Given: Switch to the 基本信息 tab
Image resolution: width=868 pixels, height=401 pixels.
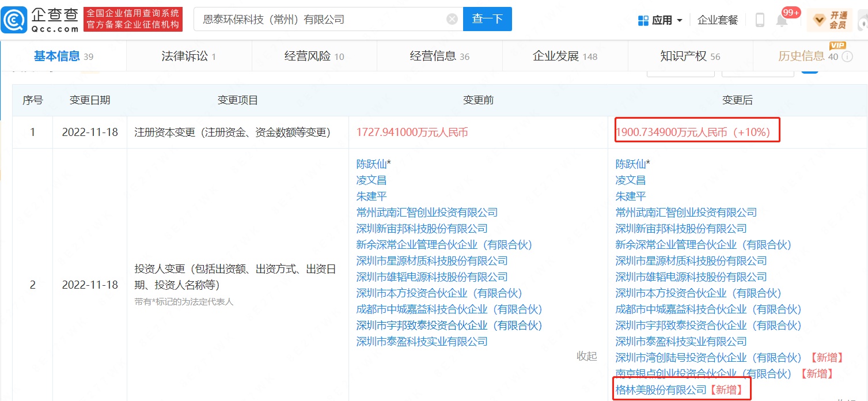Looking at the screenshot, I should click(x=63, y=56).
